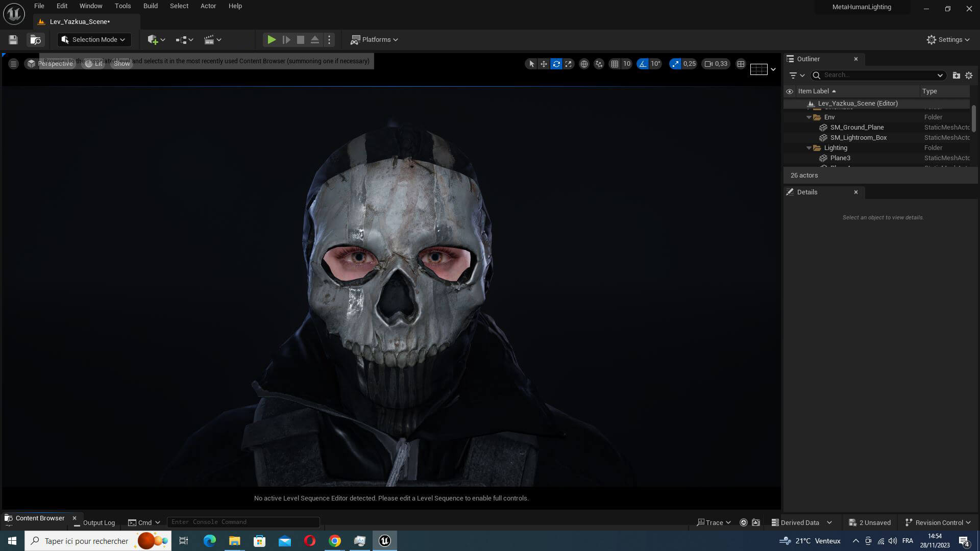Open the play options three-dot menu
This screenshot has width=980, height=551.
point(329,40)
